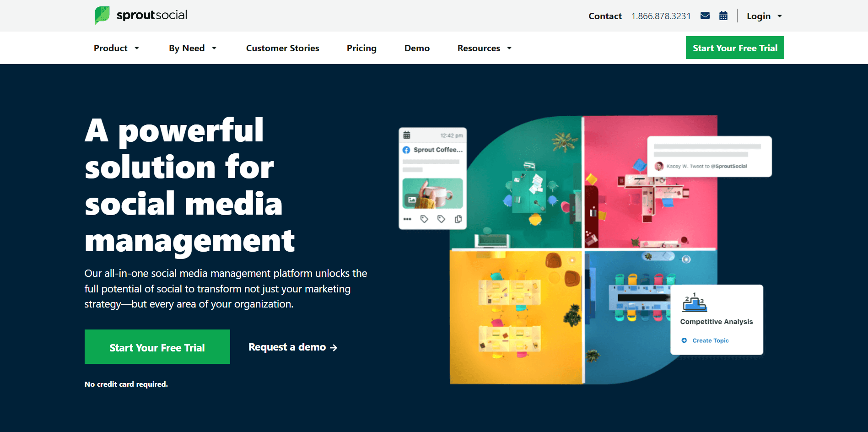Expand the Product dropdown arrow

click(x=137, y=48)
